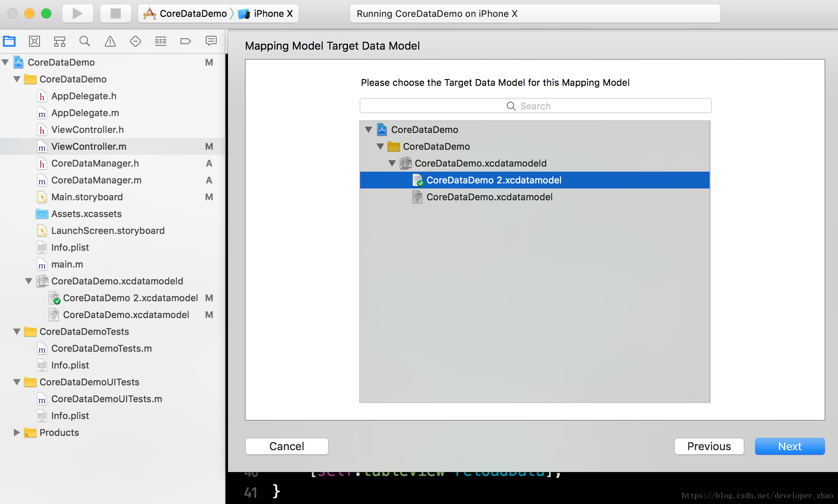
Task: Choose CoreDataDemo 2.xcdatamodel as target model
Action: [x=535, y=180]
